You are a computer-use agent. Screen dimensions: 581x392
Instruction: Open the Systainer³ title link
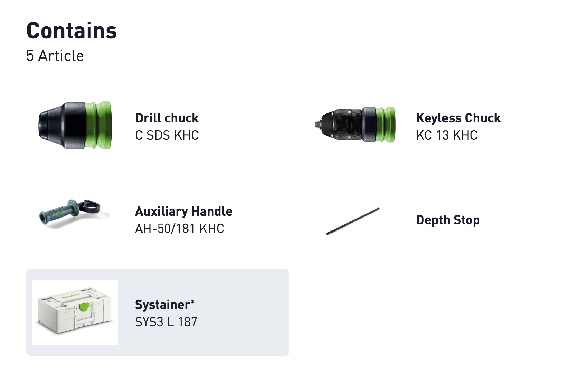point(164,305)
